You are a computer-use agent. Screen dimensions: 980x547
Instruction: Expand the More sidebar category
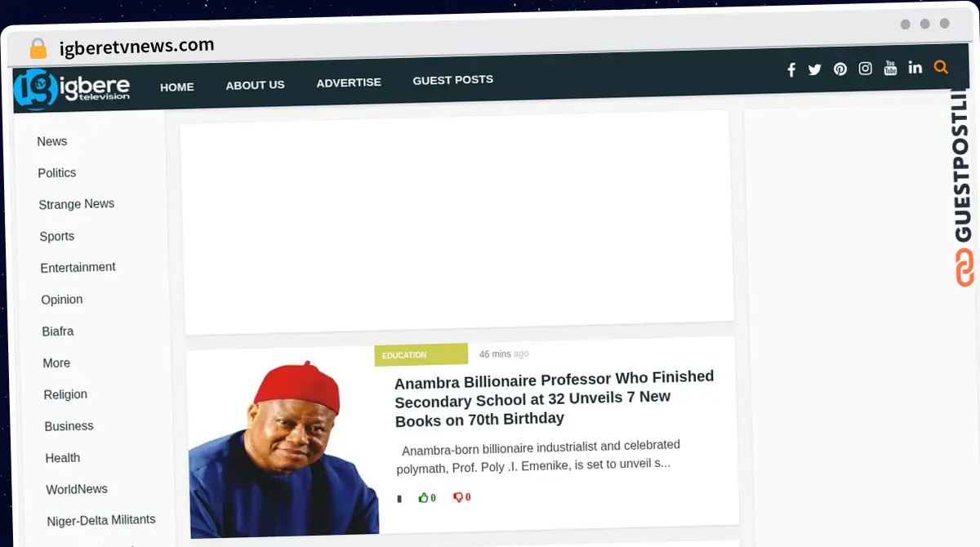pyautogui.click(x=56, y=362)
